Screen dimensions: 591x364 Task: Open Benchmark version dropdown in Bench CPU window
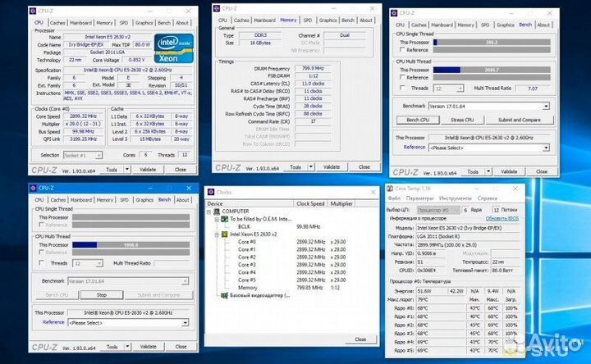[546, 106]
